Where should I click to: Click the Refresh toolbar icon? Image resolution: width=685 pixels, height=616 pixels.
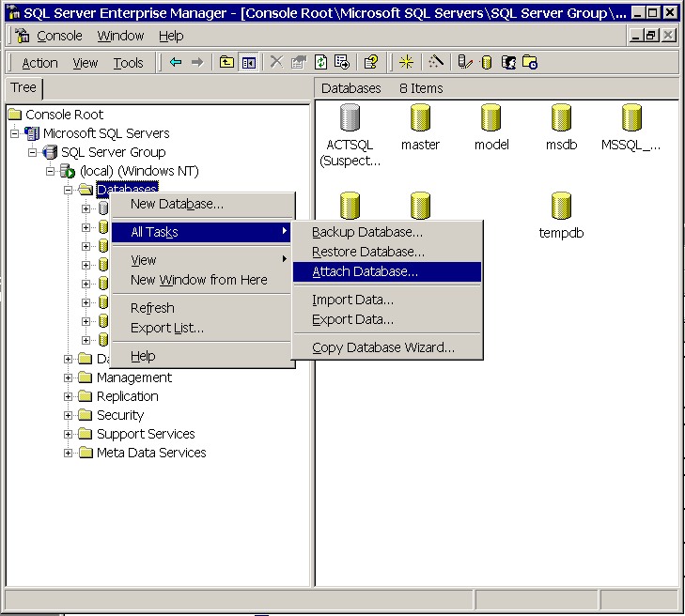coord(321,62)
